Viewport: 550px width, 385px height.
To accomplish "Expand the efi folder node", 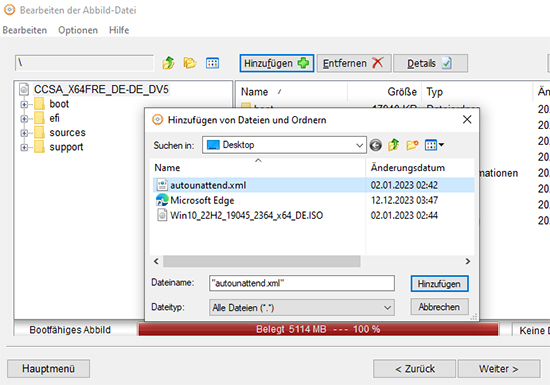I will tap(24, 119).
